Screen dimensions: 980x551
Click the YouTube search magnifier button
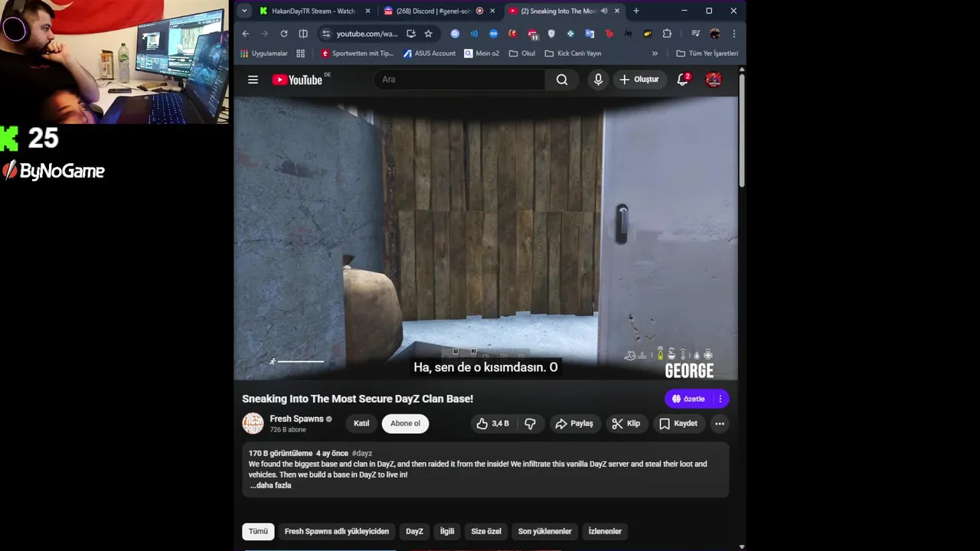point(562,80)
